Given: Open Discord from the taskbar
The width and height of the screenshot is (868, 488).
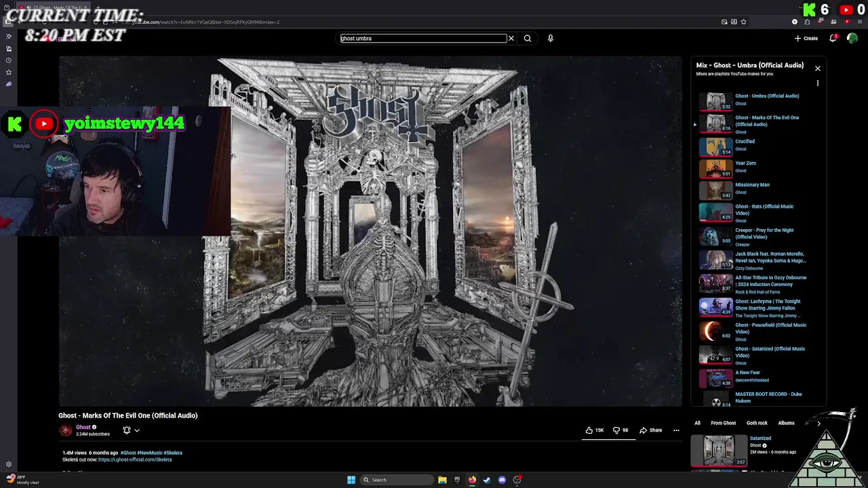Looking at the screenshot, I should click(502, 480).
